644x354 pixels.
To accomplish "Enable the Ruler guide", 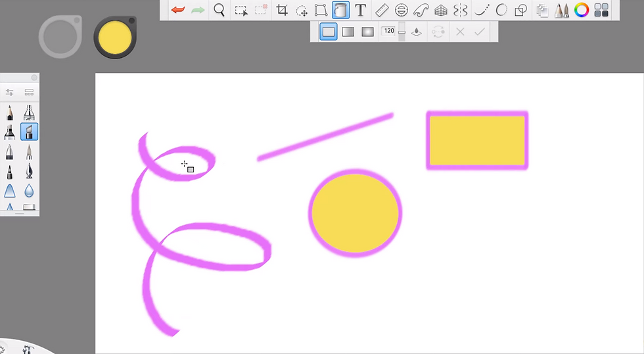I will point(382,10).
